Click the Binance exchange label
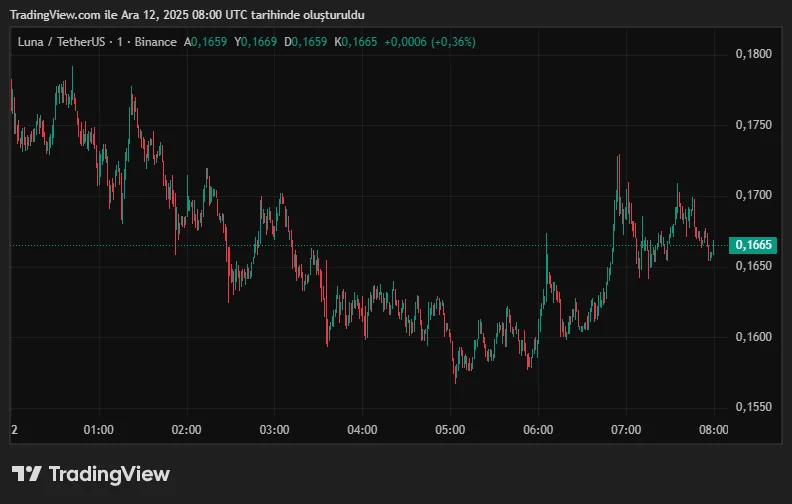Image resolution: width=792 pixels, height=504 pixels. pos(153,42)
